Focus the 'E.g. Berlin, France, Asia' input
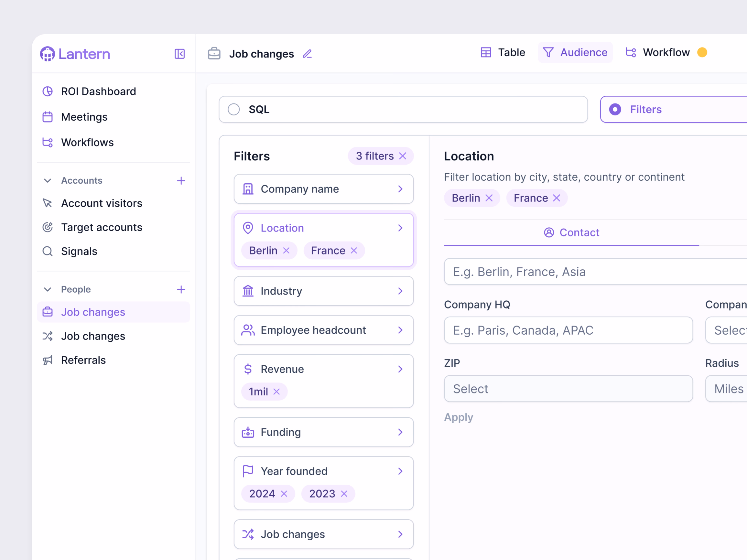 pyautogui.click(x=595, y=271)
